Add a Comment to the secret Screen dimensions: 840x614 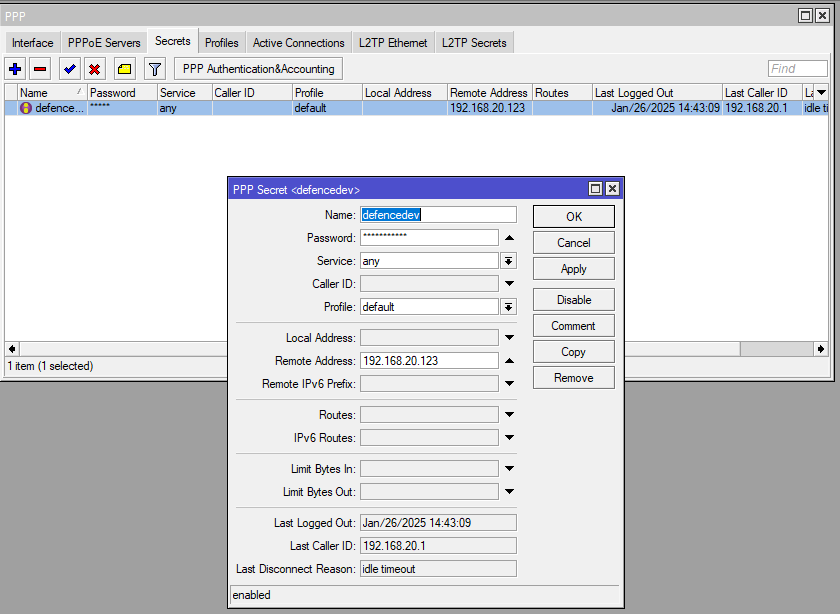[574, 326]
